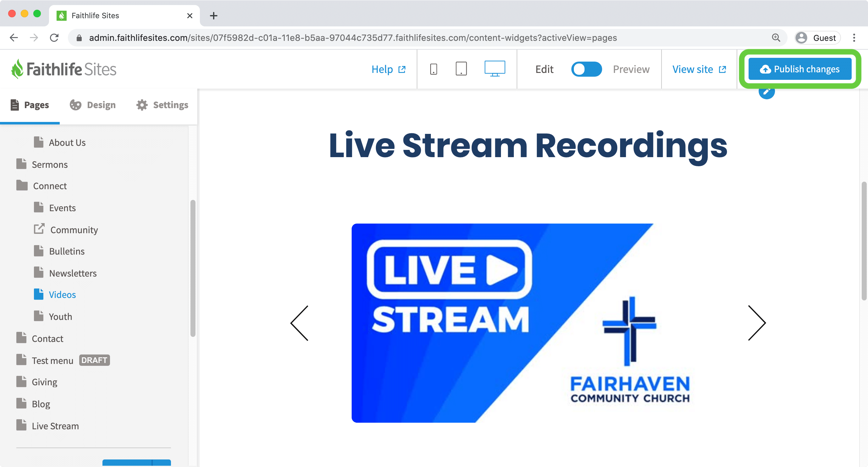Open the browser three-dot menu
The height and width of the screenshot is (467, 868).
tap(854, 38)
